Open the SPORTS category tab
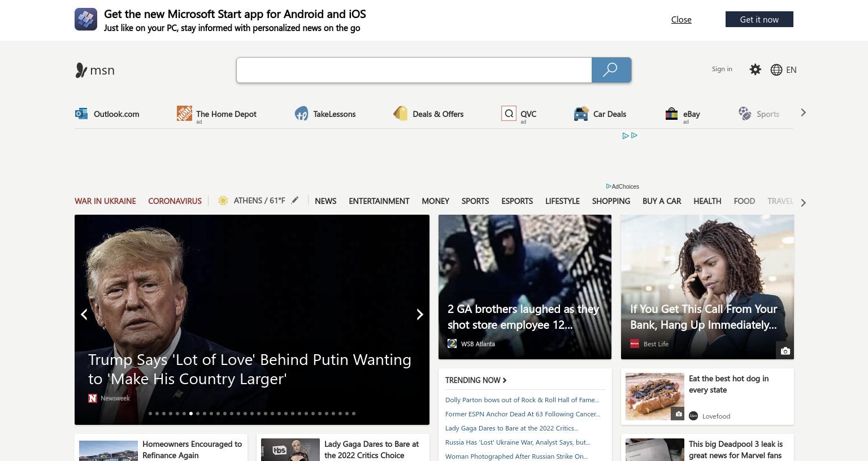This screenshot has width=868, height=461. pos(475,201)
